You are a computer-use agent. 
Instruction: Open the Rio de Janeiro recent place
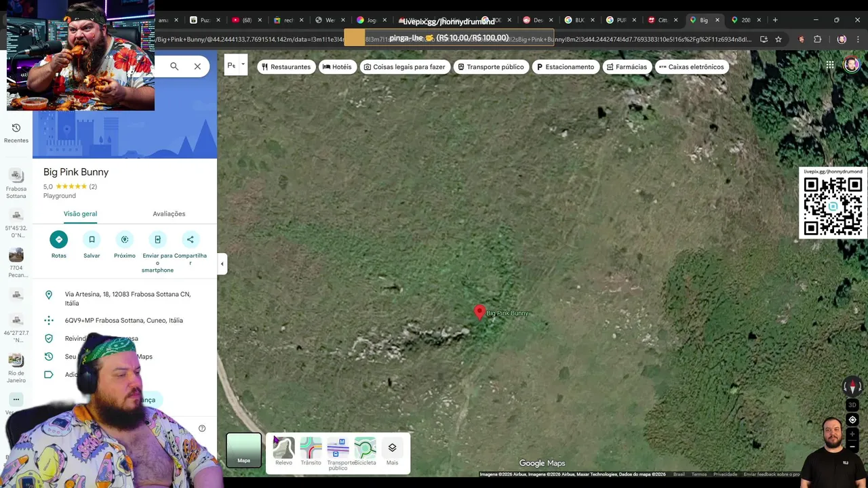(16, 368)
